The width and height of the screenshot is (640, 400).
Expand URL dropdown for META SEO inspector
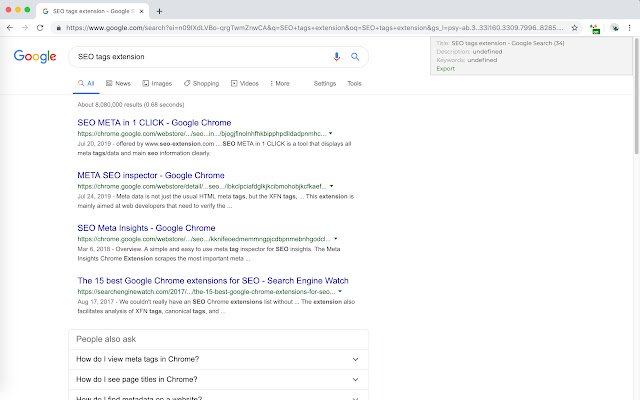tap(331, 186)
